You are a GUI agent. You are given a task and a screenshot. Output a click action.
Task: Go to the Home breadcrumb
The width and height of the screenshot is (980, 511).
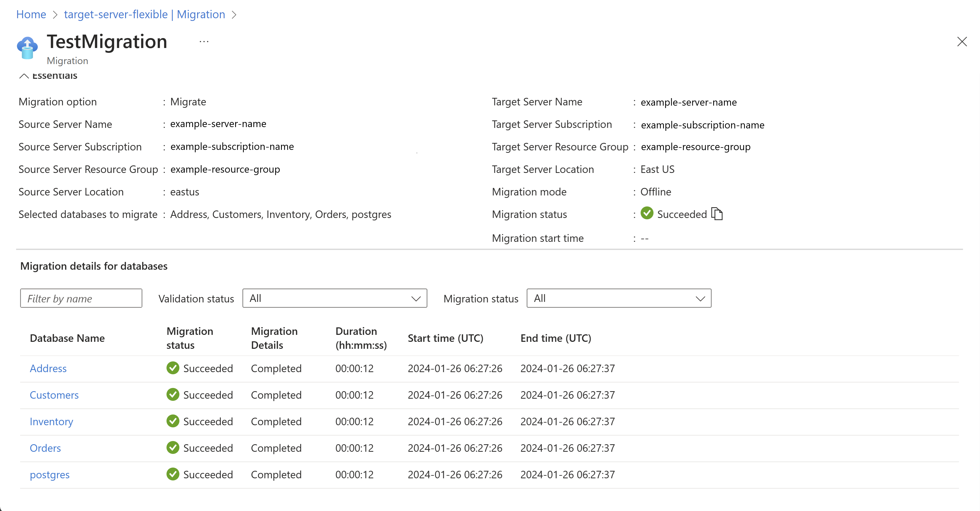point(31,14)
